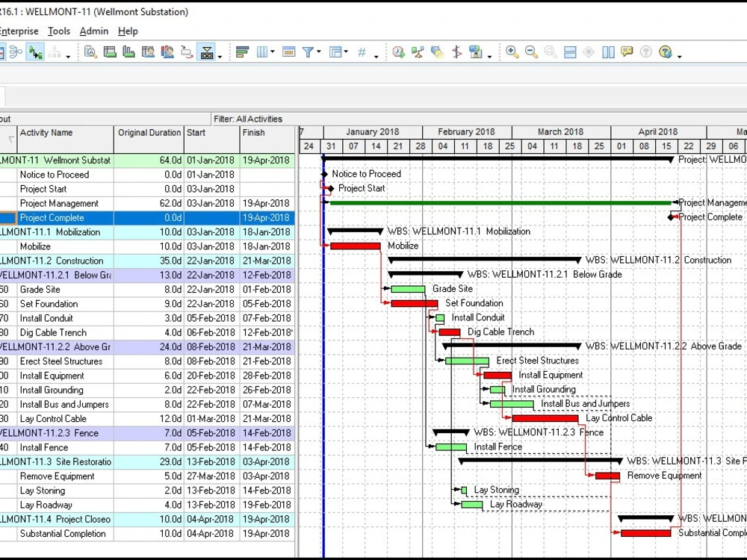
Task: Open the Activity Network view icon
Action: 16,52
